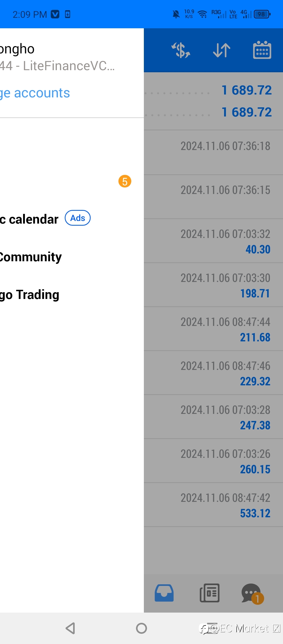Tap the first 1 689.72 balance value

point(246,90)
